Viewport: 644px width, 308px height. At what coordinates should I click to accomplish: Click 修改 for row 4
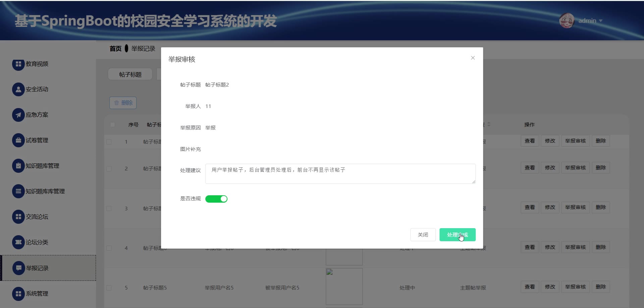pos(550,247)
